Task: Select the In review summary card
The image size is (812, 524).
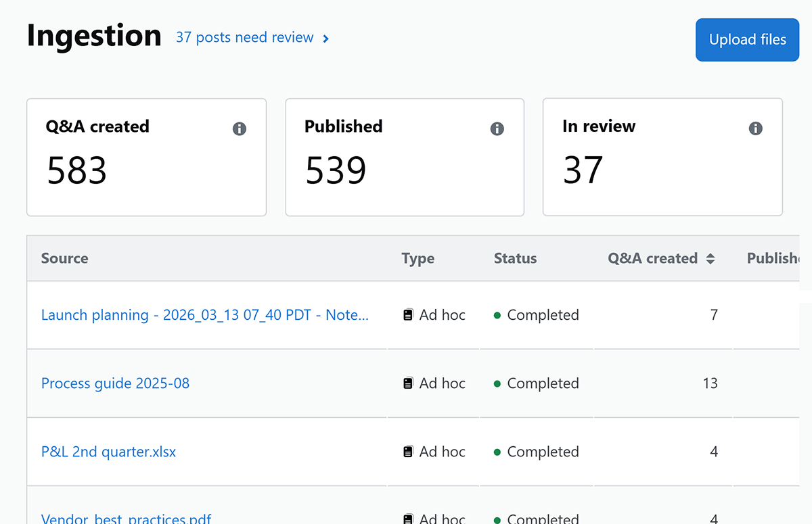Action: pyautogui.click(x=662, y=157)
